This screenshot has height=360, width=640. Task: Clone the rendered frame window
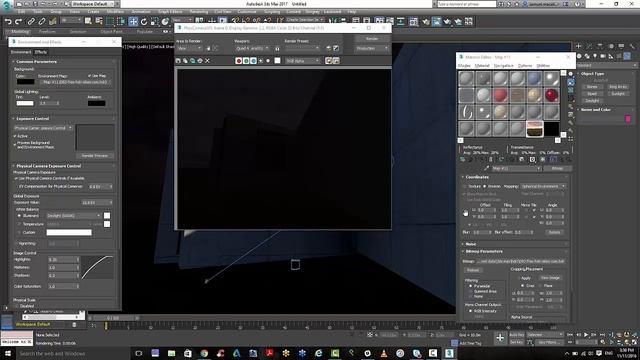point(193,60)
